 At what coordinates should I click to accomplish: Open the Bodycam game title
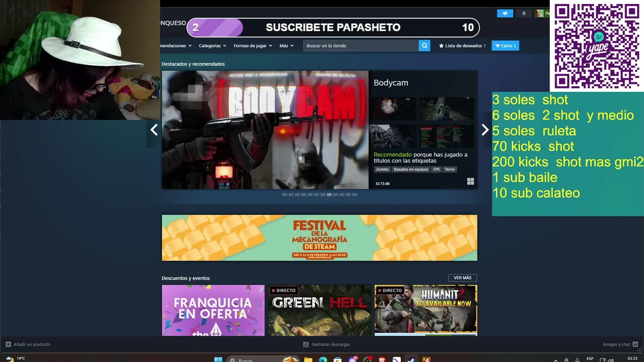[391, 83]
